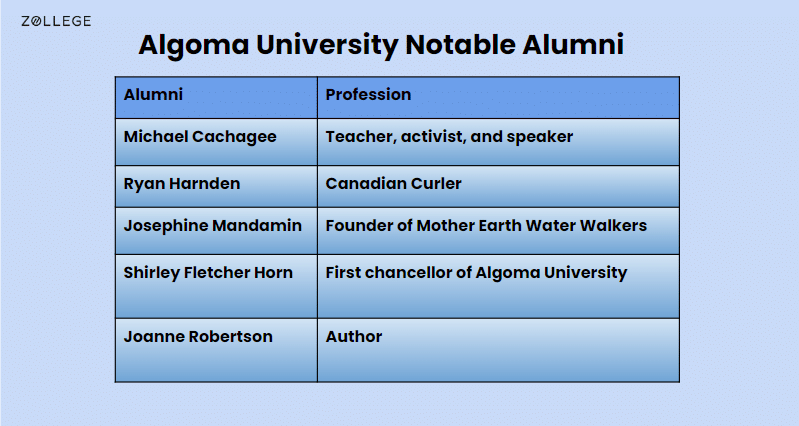
Task: Click the word Notable in the title
Action: pyautogui.click(x=460, y=44)
